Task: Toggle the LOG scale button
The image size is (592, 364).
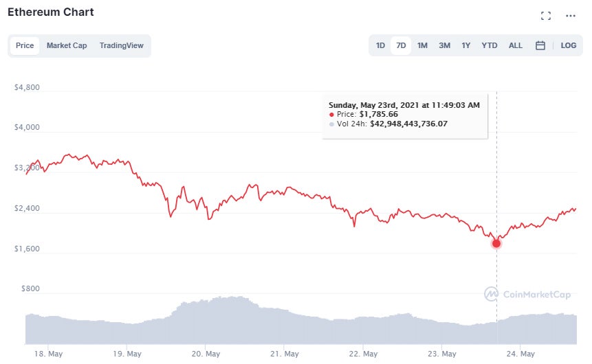Action: pyautogui.click(x=568, y=45)
